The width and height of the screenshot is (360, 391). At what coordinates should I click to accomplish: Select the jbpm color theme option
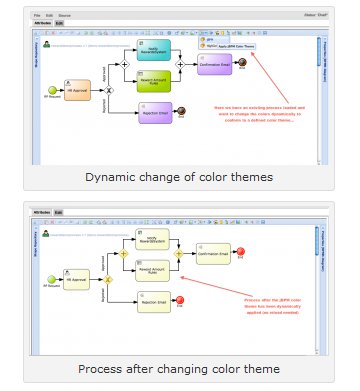[x=209, y=39]
